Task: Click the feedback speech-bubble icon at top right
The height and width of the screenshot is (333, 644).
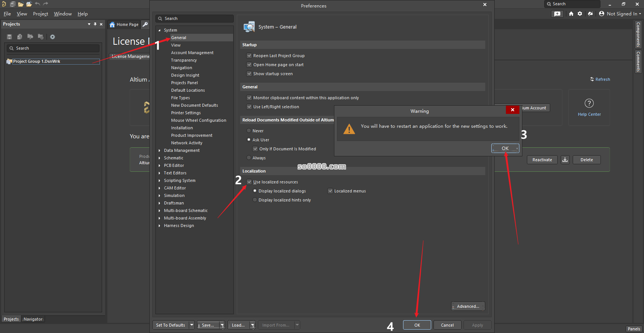Action: (557, 14)
